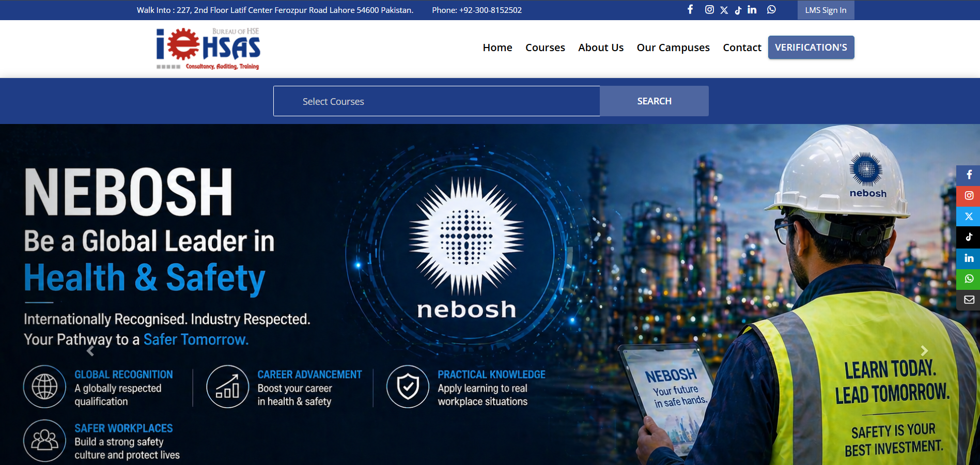The height and width of the screenshot is (465, 980).
Task: Open Instagram icon in top bar
Action: 709,9
